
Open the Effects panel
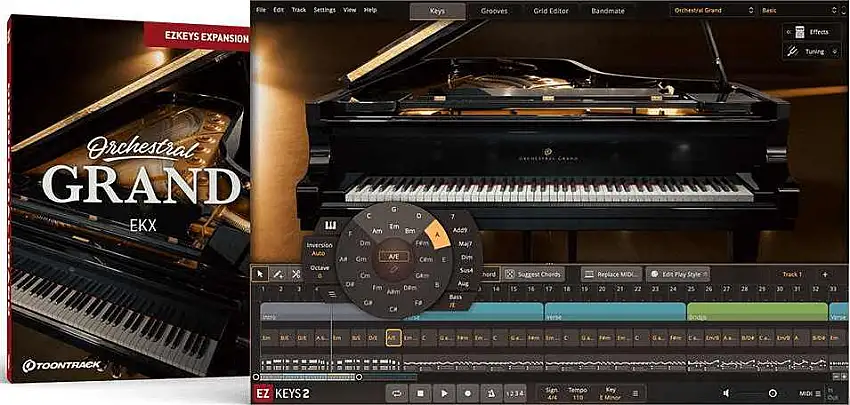pyautogui.click(x=812, y=32)
